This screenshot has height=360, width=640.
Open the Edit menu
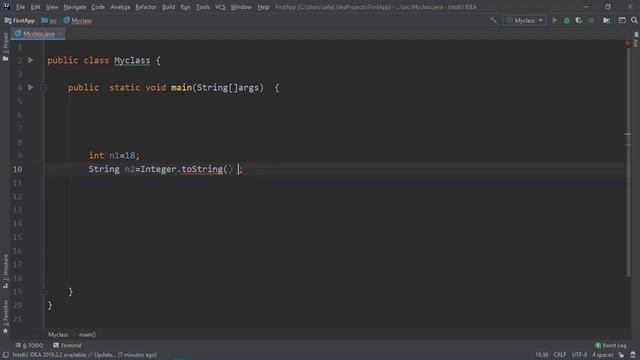(36, 7)
